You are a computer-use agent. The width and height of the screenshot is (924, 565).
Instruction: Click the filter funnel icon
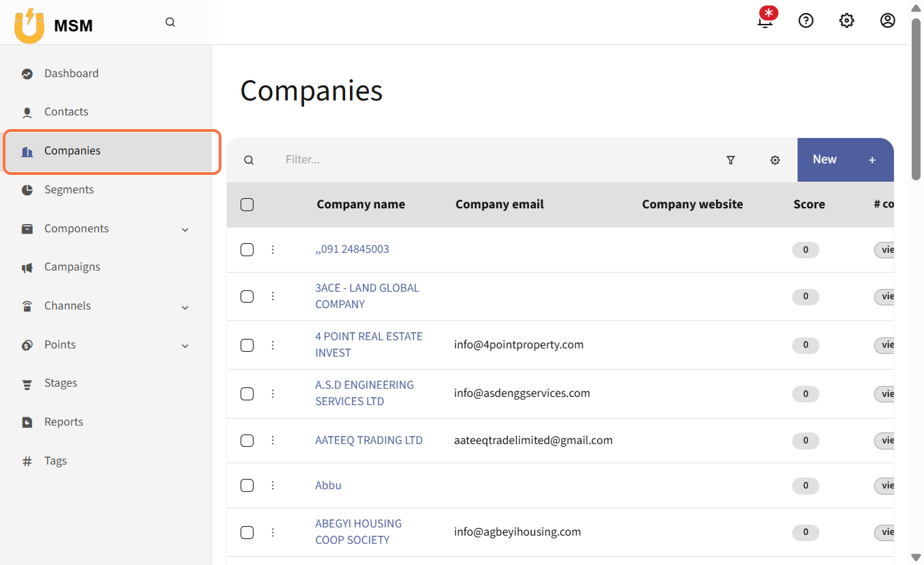[x=731, y=160]
